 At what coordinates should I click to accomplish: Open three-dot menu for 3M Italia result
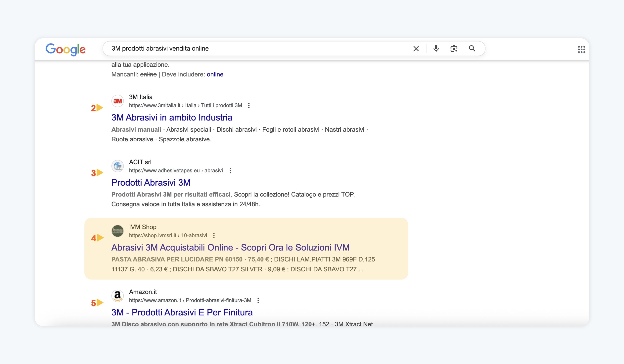249,106
